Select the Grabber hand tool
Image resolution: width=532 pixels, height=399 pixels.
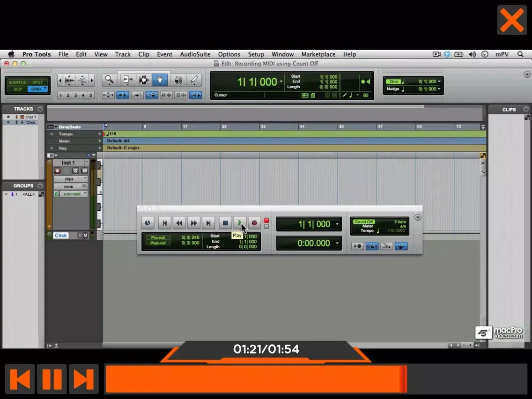[x=160, y=80]
